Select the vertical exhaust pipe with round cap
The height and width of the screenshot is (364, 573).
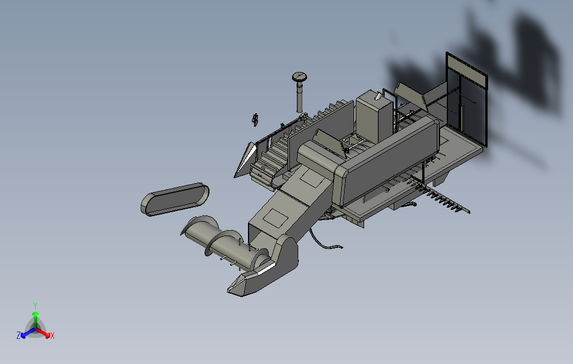point(299,92)
